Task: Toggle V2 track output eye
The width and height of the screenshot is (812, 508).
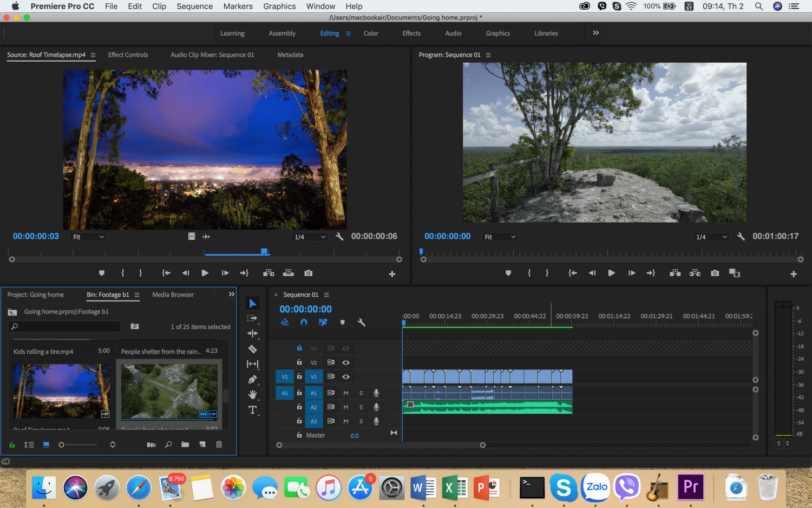Action: click(346, 362)
